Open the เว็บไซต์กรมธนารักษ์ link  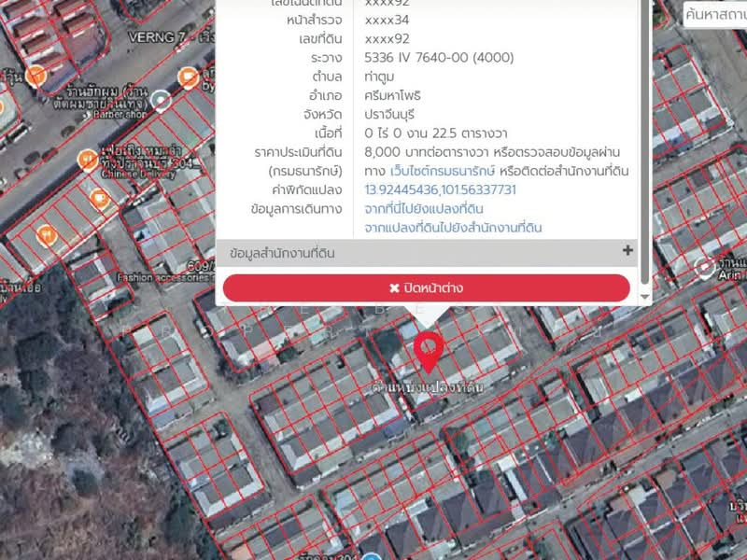click(x=443, y=171)
